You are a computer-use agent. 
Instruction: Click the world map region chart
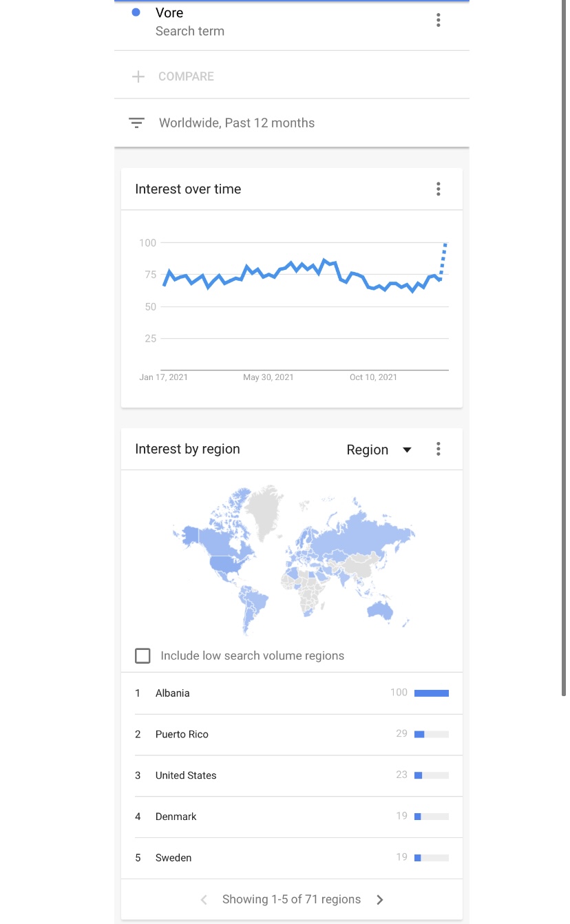point(293,560)
